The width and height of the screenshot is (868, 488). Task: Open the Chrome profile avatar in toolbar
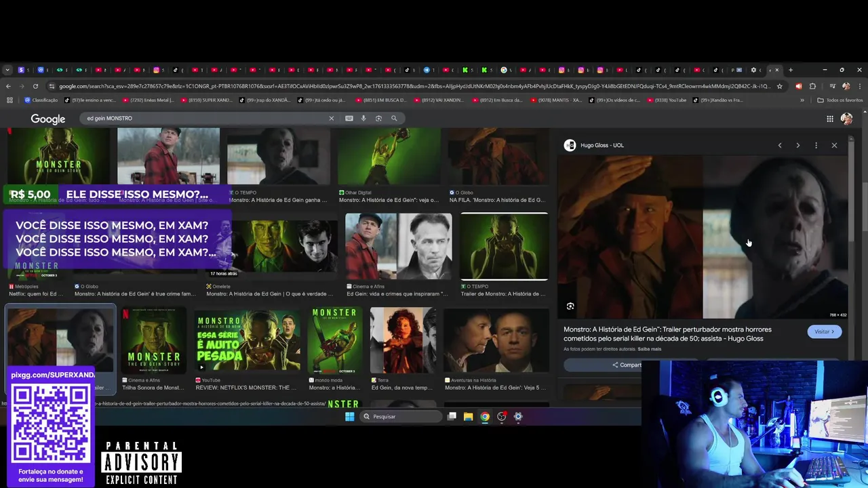(x=846, y=86)
